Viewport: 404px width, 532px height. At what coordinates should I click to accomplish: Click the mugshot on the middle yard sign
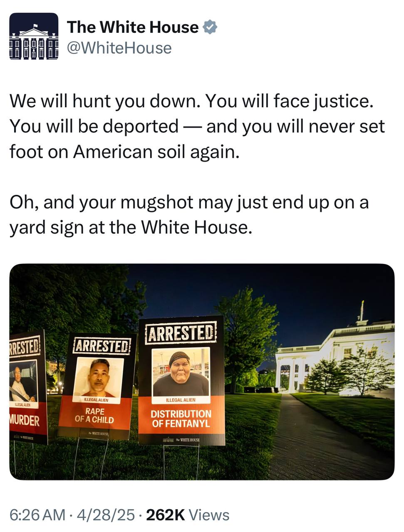pos(99,377)
